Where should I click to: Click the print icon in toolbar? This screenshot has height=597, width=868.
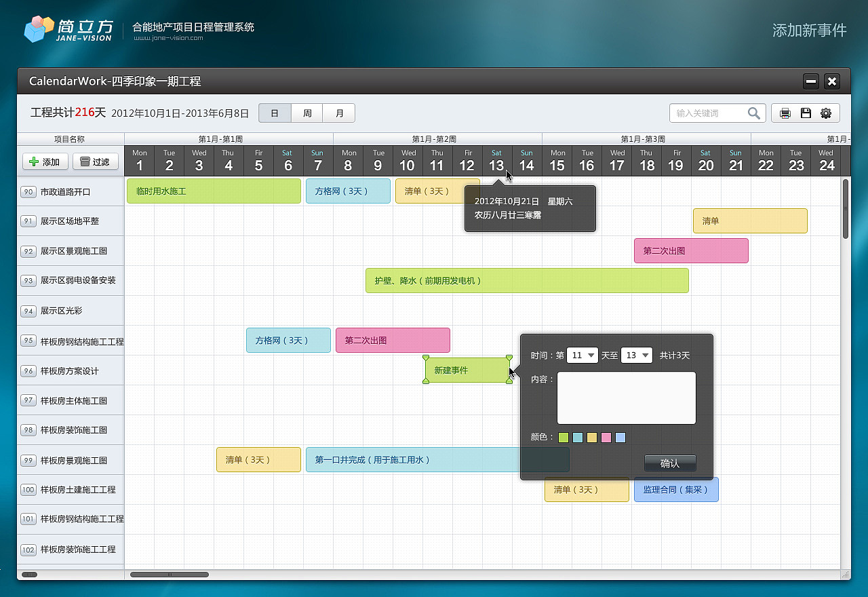click(x=785, y=113)
